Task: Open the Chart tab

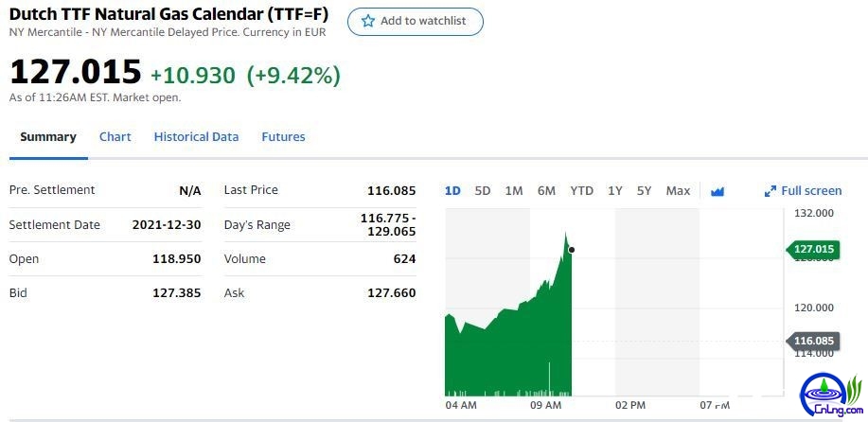Action: pyautogui.click(x=115, y=137)
